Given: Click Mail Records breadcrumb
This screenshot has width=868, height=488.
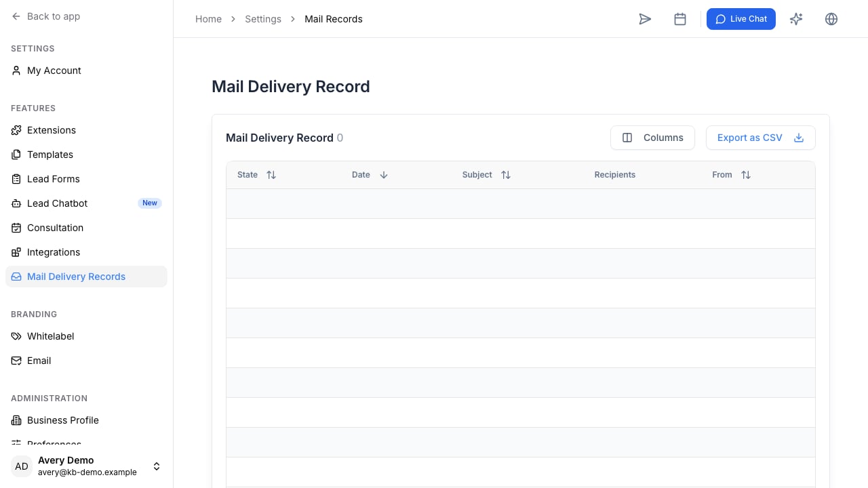Looking at the screenshot, I should [334, 19].
